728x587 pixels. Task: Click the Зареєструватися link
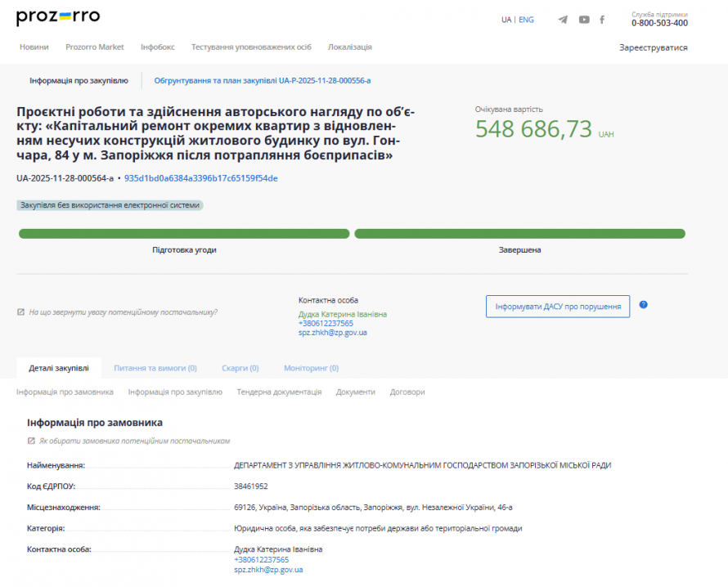pos(653,47)
